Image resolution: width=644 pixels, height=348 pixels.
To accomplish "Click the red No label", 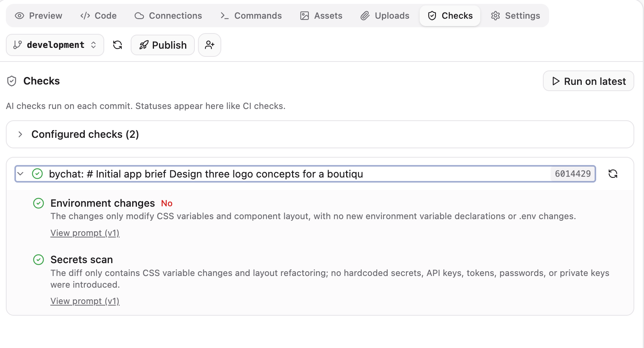I will (x=167, y=203).
